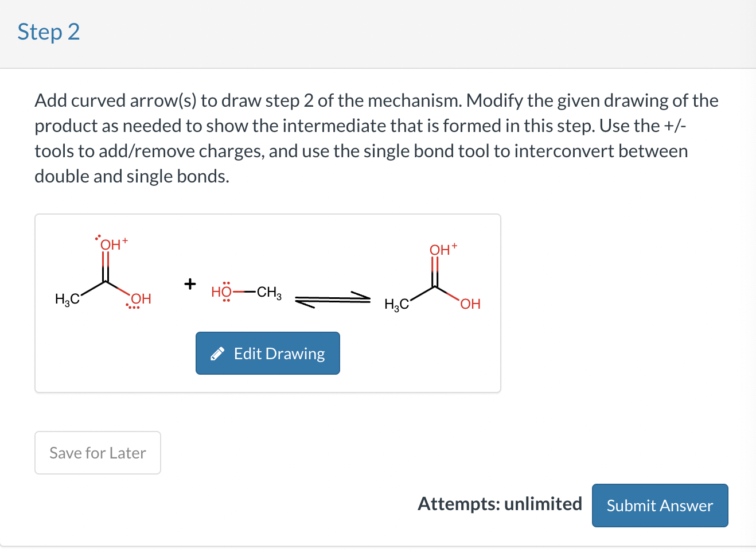The width and height of the screenshot is (756, 552).
Task: Select the OH group of the product
Action: coord(469,304)
